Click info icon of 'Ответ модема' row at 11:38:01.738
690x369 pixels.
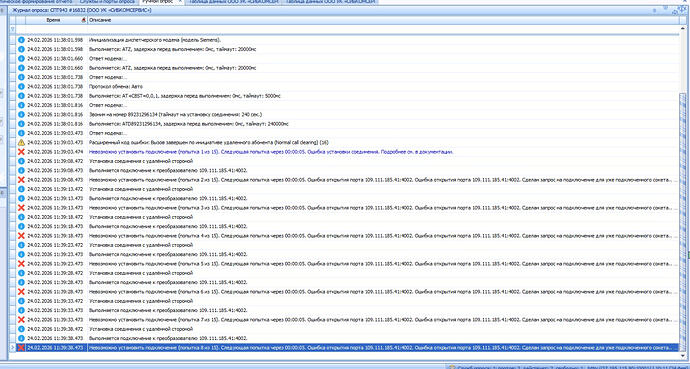21,77
